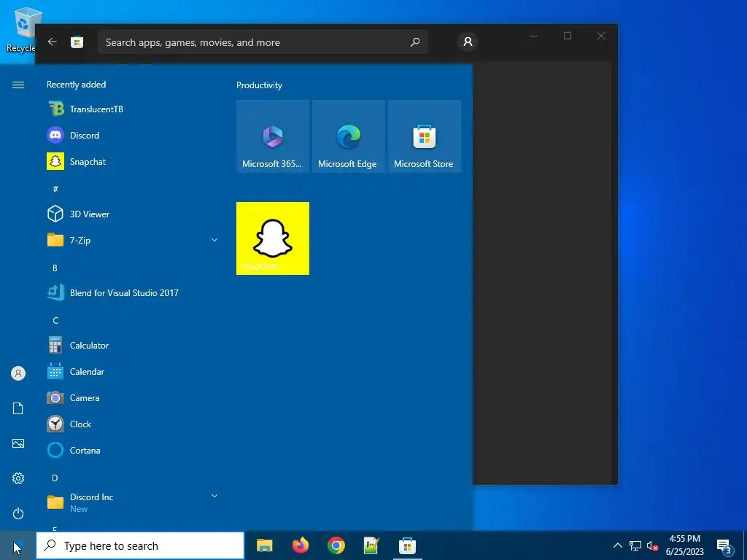Viewport: 747px width, 560px height.
Task: Expand the Start menu hamburger navigation
Action: pyautogui.click(x=18, y=85)
